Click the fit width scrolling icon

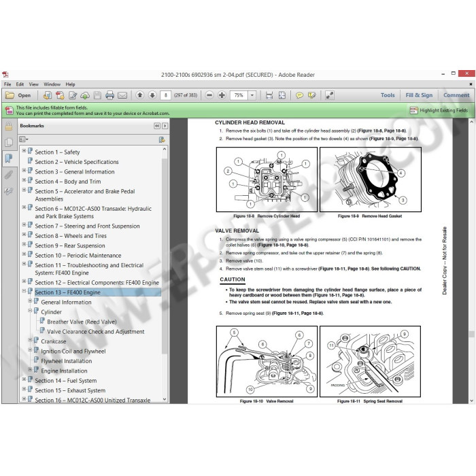[x=269, y=95]
